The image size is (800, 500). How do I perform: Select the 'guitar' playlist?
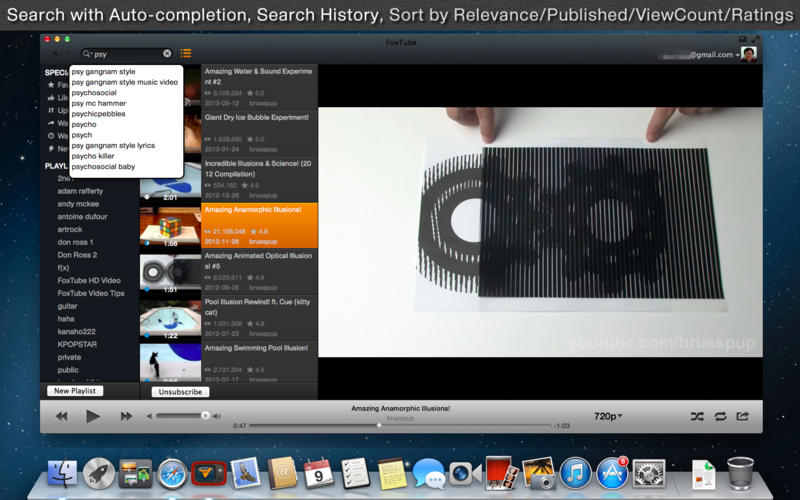[67, 306]
